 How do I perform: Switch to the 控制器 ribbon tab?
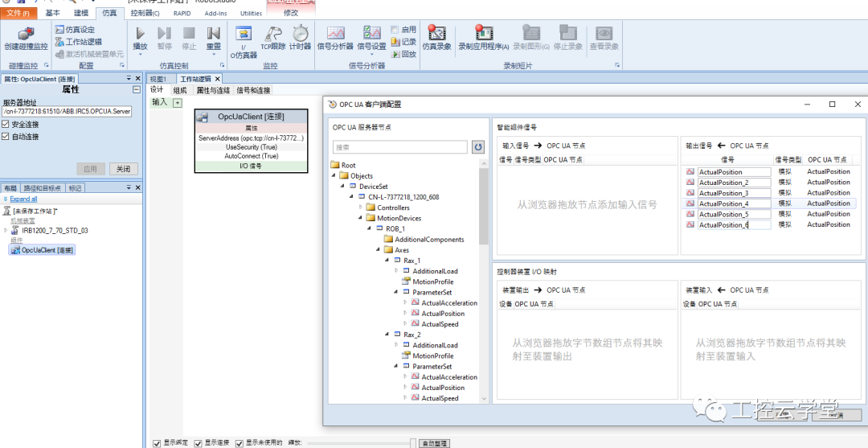pos(145,13)
